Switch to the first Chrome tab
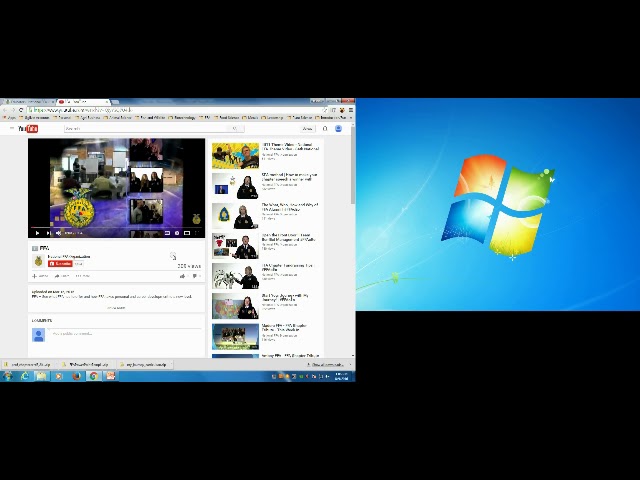The image size is (640, 480). tap(28, 101)
